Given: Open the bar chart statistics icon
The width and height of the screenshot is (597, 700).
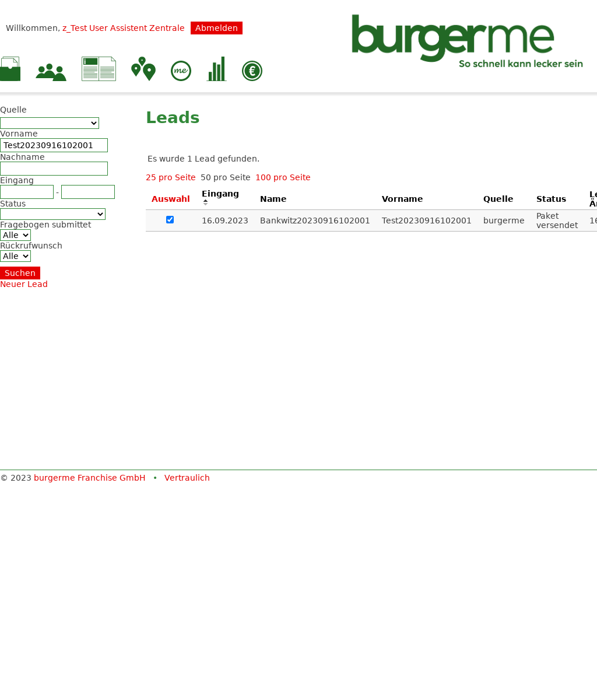Looking at the screenshot, I should point(216,69).
